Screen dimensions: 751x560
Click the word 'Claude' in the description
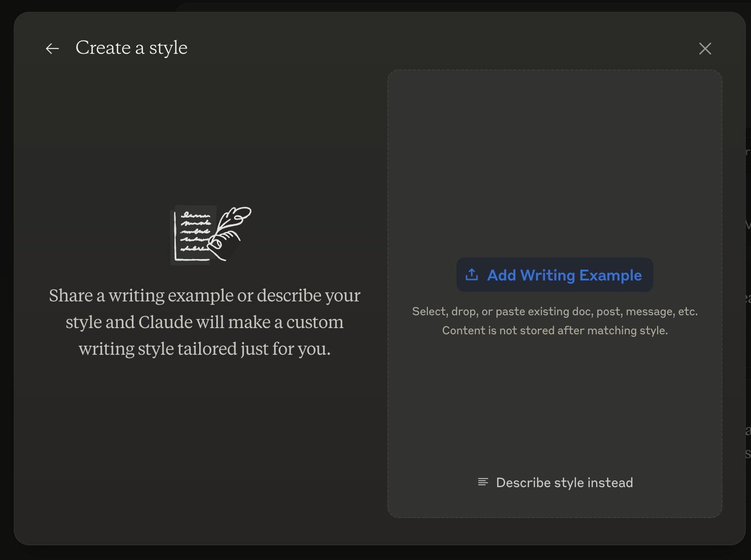pos(165,322)
